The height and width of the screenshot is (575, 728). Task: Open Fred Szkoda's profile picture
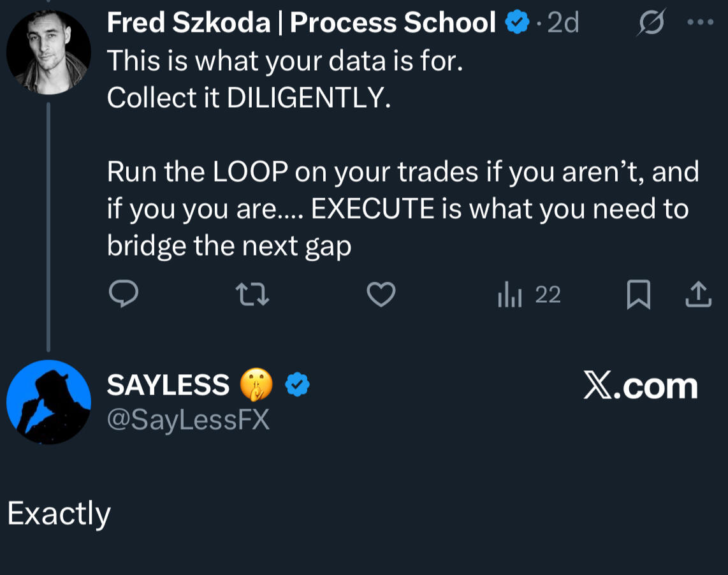(x=48, y=52)
